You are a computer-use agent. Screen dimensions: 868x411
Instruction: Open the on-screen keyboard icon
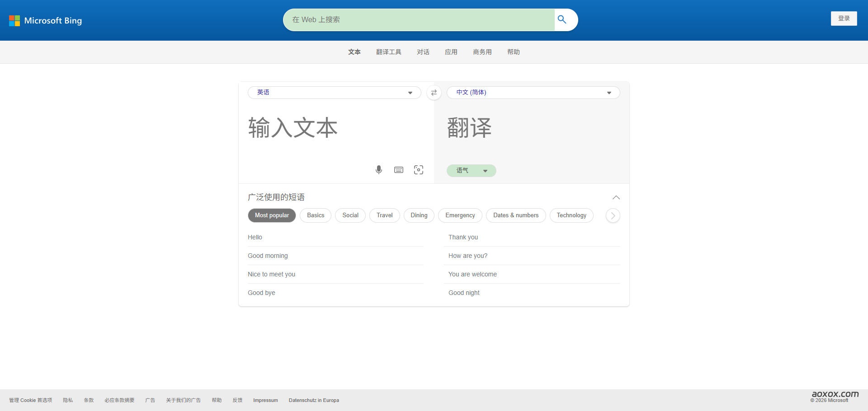tap(398, 170)
